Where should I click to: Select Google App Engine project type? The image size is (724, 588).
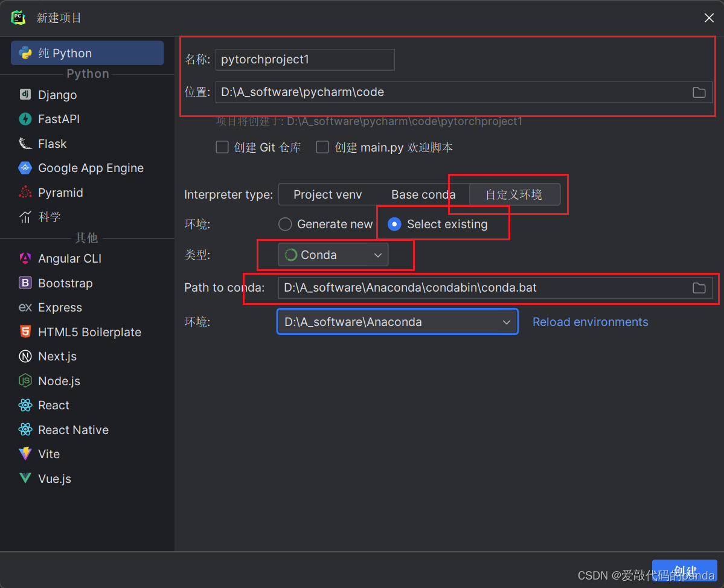[88, 168]
